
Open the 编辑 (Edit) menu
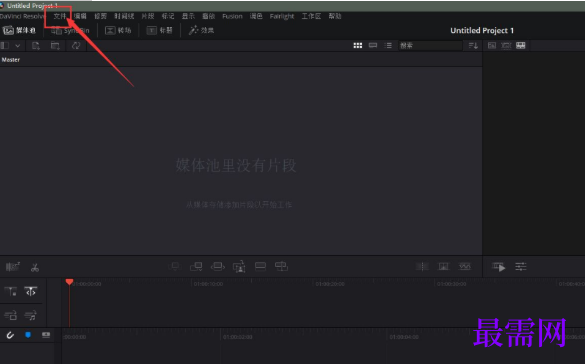pyautogui.click(x=80, y=16)
